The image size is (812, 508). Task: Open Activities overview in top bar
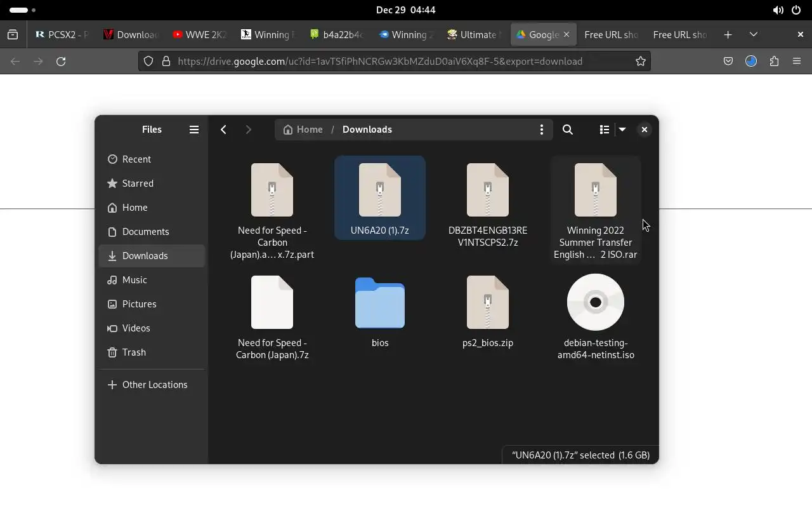pyautogui.click(x=23, y=10)
